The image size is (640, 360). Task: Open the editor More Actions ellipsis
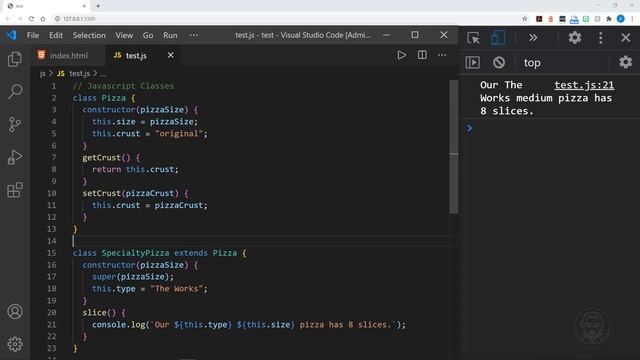pyautogui.click(x=442, y=55)
